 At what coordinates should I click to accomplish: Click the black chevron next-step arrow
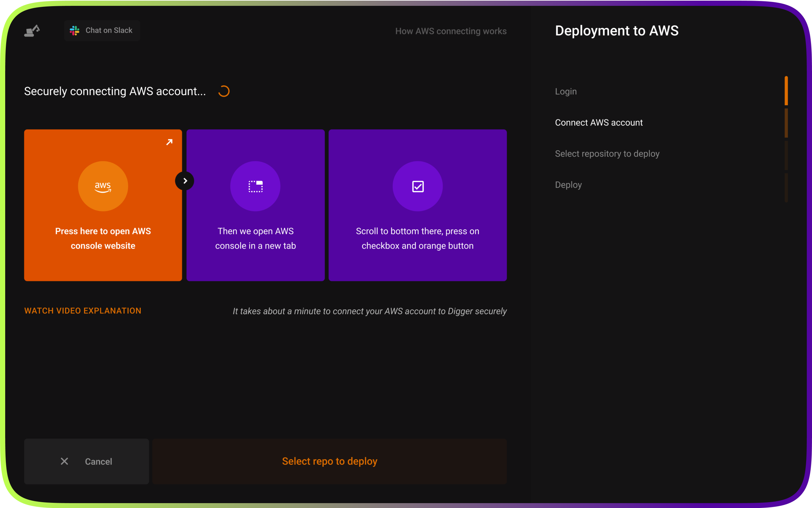(185, 181)
